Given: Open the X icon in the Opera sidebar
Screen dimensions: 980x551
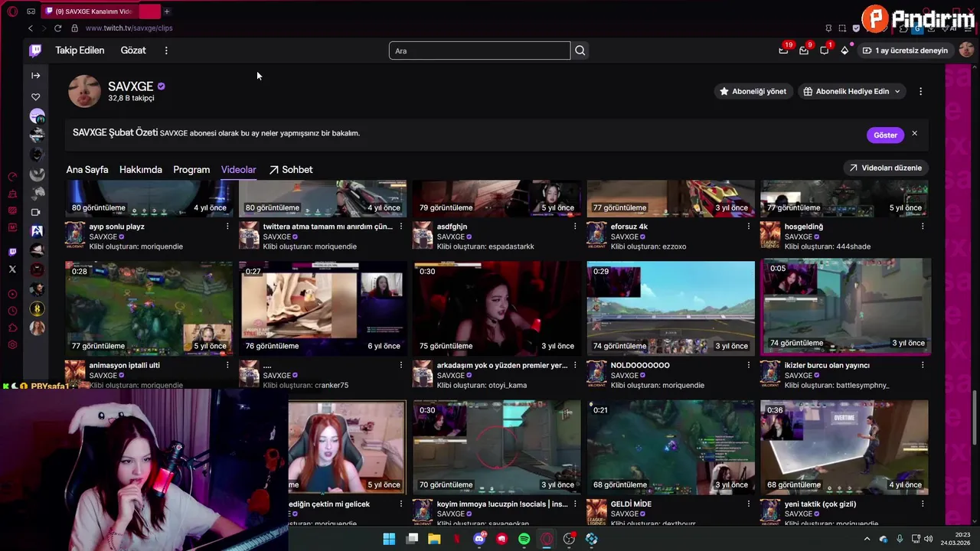Looking at the screenshot, I should 12,269.
